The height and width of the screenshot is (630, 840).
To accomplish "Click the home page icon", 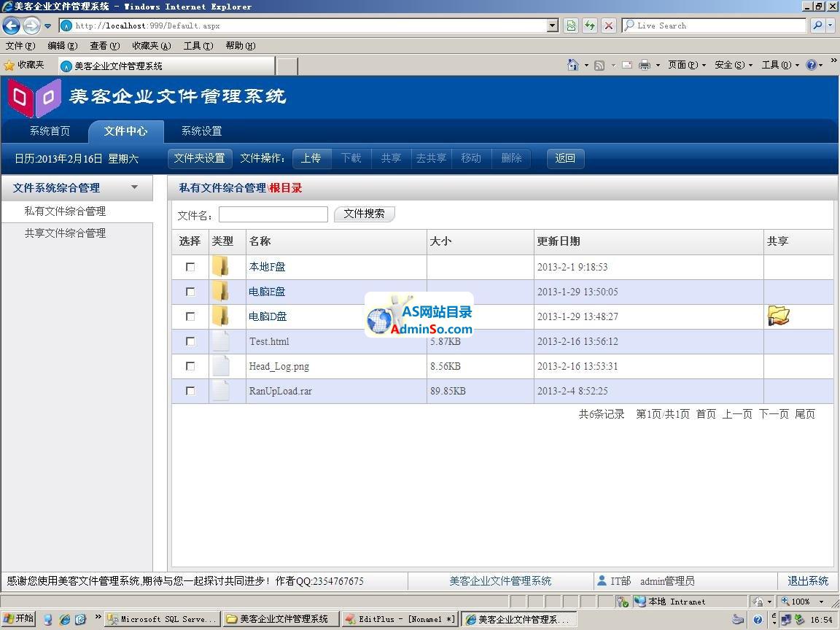I will coord(572,65).
